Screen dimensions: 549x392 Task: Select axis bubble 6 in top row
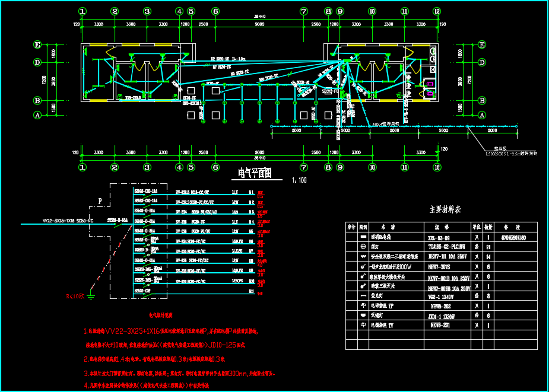(x=215, y=11)
